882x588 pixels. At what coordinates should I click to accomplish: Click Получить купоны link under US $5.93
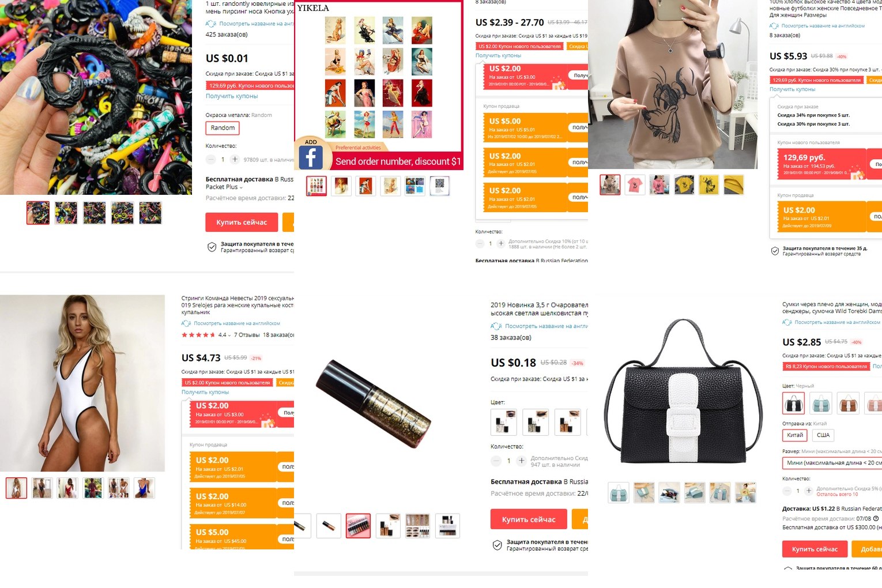point(792,89)
